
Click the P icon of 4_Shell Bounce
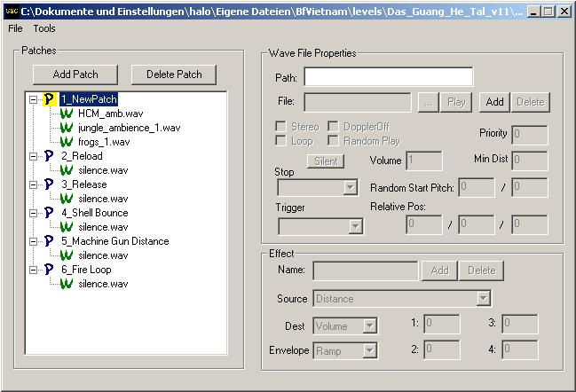pos(49,213)
